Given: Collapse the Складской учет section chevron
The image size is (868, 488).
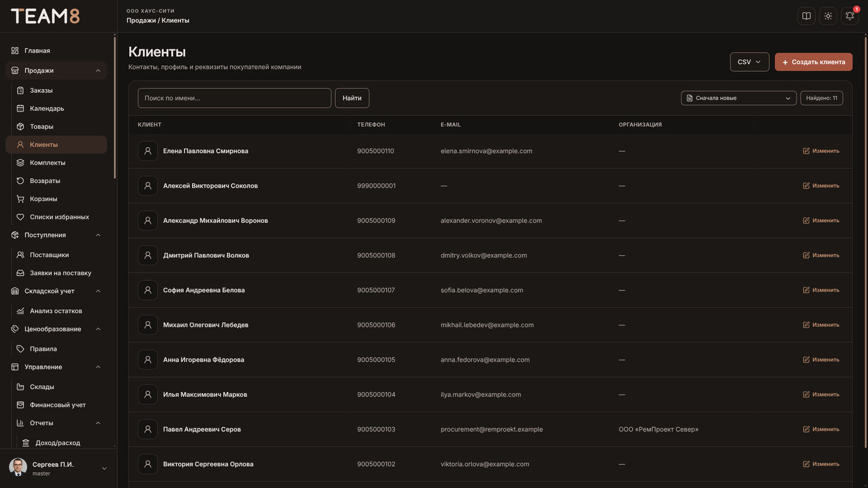Looking at the screenshot, I should coord(98,291).
